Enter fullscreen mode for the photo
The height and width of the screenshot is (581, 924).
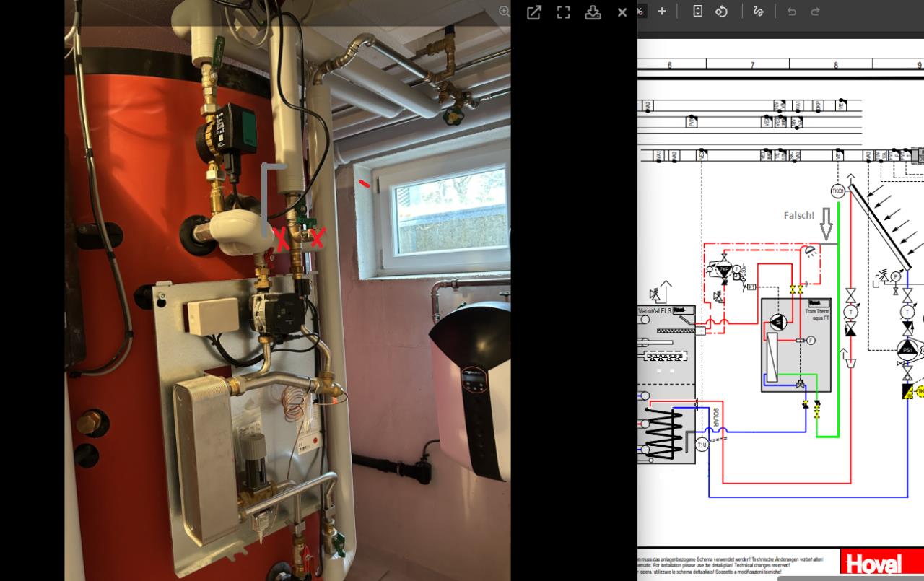(564, 12)
